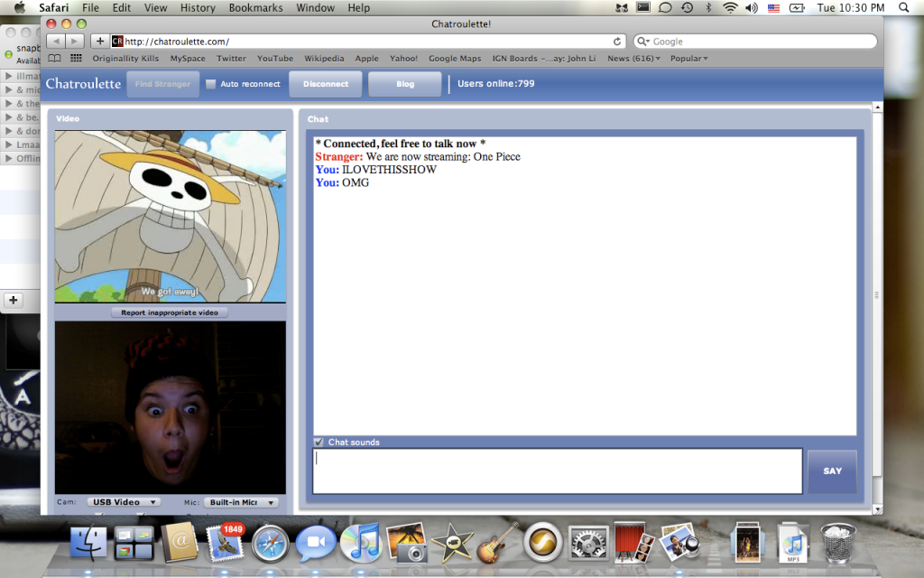
Task: Open iPhoto in the Dock
Action: click(x=407, y=542)
